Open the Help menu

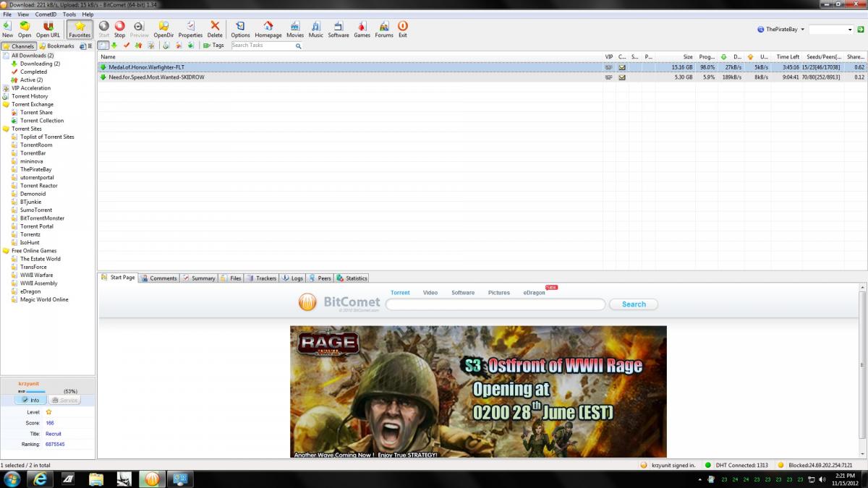pos(88,14)
